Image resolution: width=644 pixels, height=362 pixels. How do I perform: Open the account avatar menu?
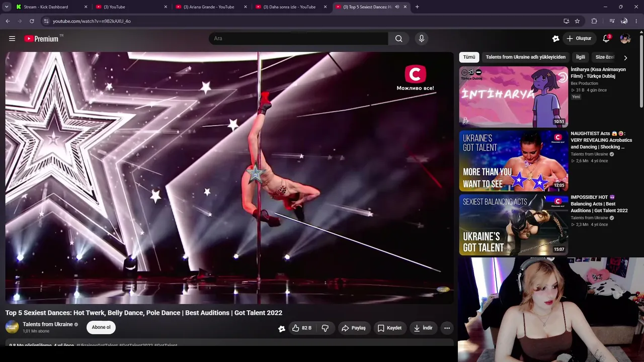[x=625, y=39]
